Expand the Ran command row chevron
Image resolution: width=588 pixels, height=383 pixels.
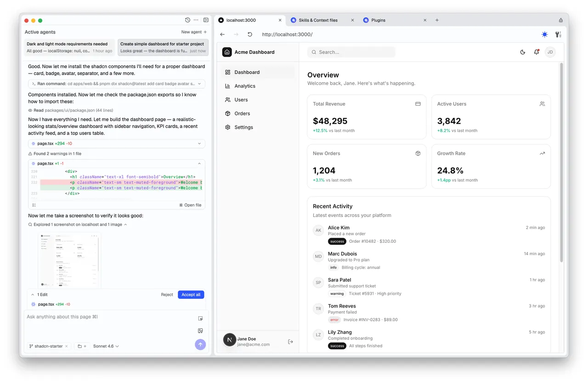[x=199, y=84]
